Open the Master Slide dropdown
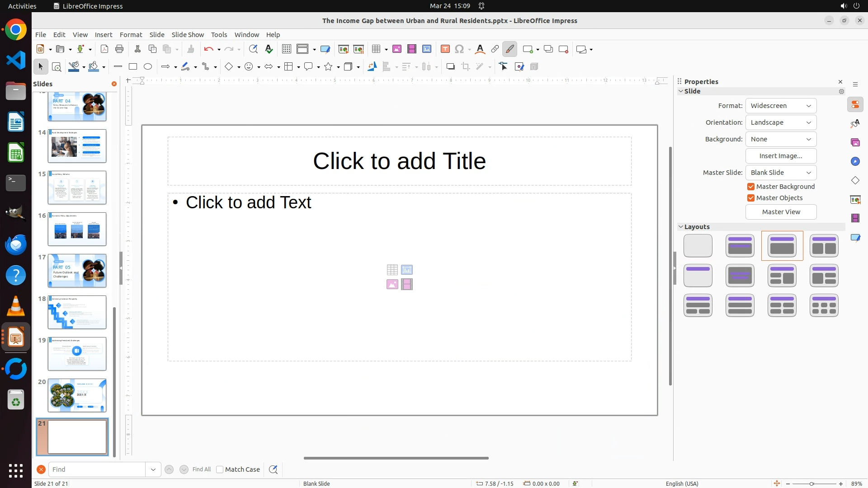The height and width of the screenshot is (488, 868). click(x=781, y=173)
